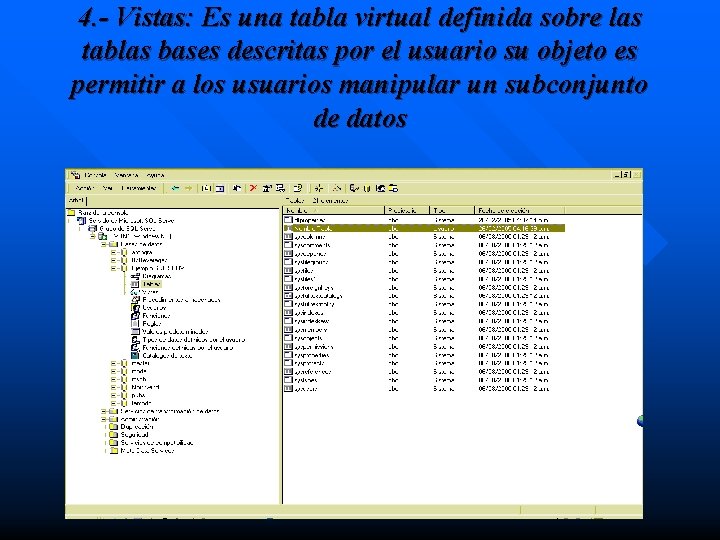Viewport: 720px width, 540px height.
Task: Open the Consola menu
Action: point(96,175)
